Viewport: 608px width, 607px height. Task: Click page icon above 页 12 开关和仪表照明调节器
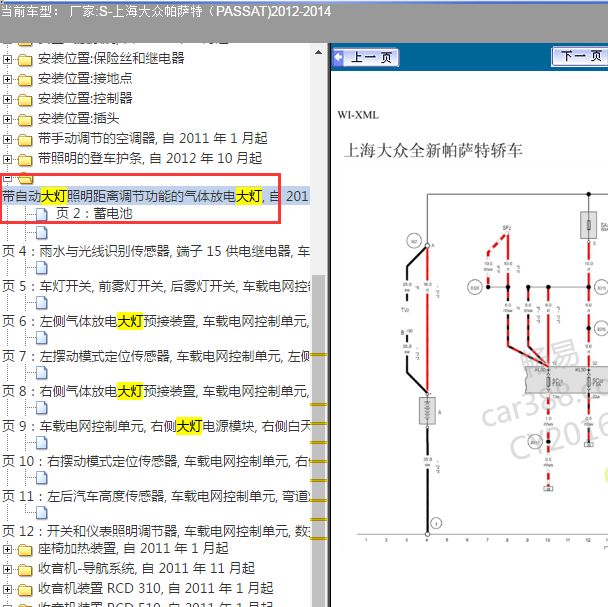[42, 513]
